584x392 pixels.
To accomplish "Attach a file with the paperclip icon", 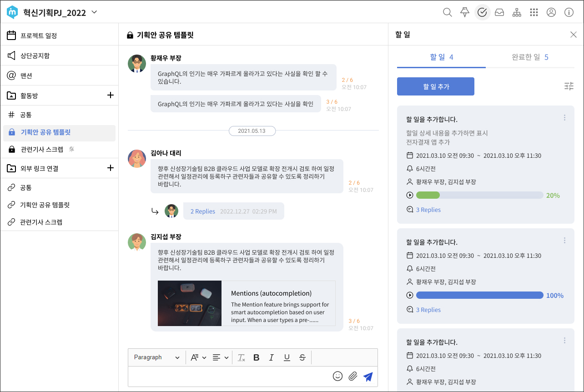I will 352,376.
